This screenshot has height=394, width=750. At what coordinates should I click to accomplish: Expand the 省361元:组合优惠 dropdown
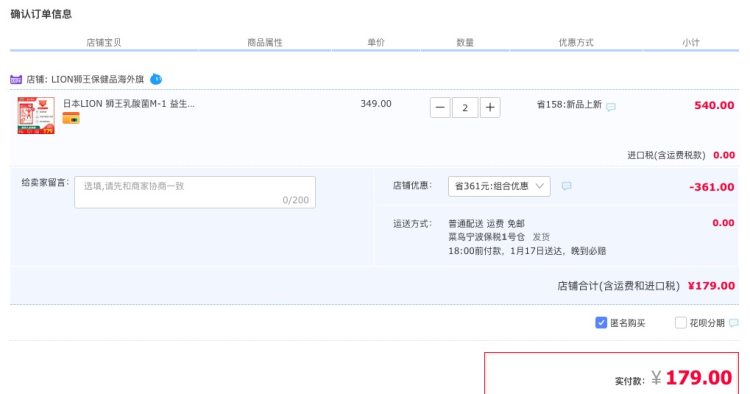[x=499, y=186]
